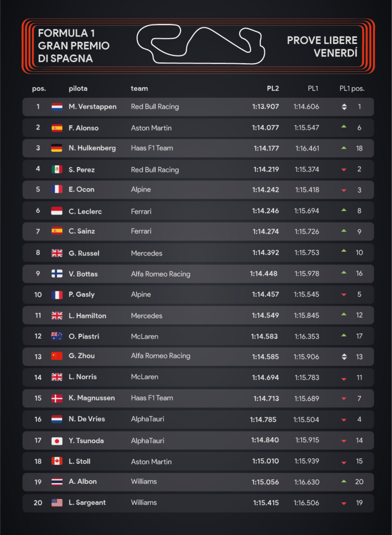Image resolution: width=392 pixels, height=535 pixels.
Task: Select the PL2 column header
Action: pos(272,89)
